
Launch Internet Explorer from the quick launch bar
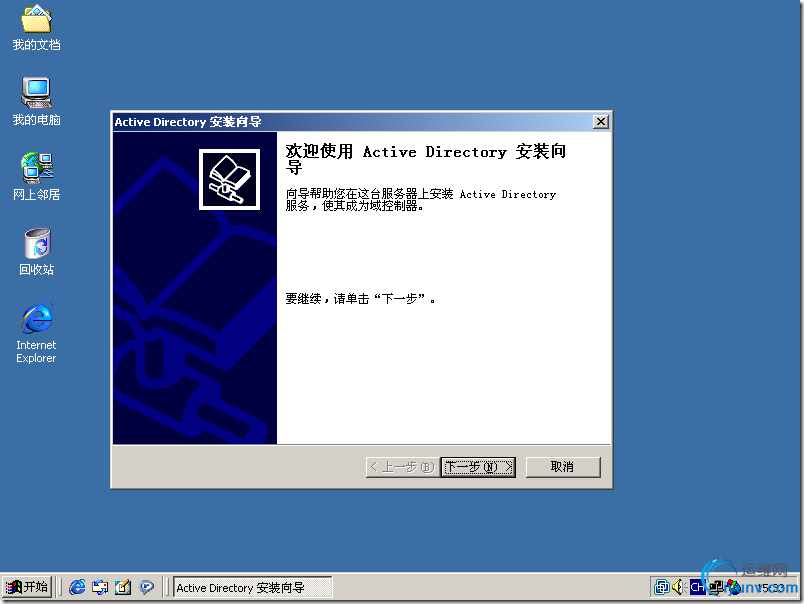pyautogui.click(x=77, y=587)
